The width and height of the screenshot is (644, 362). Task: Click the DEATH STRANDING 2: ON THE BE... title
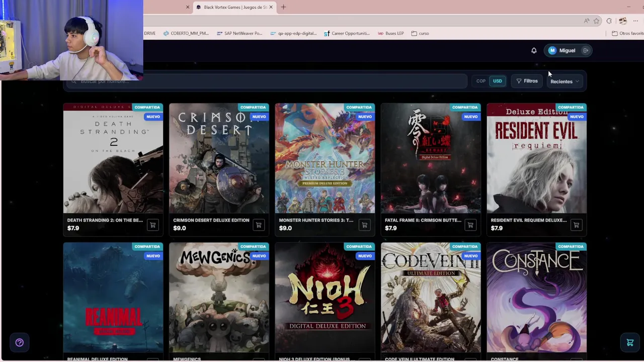[x=105, y=220]
